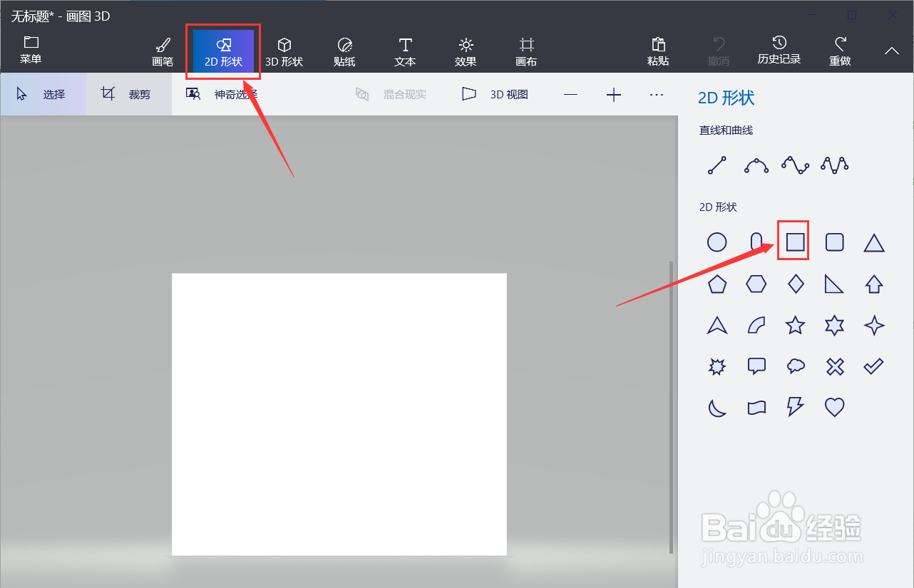Pick the heart shape

pos(834,407)
